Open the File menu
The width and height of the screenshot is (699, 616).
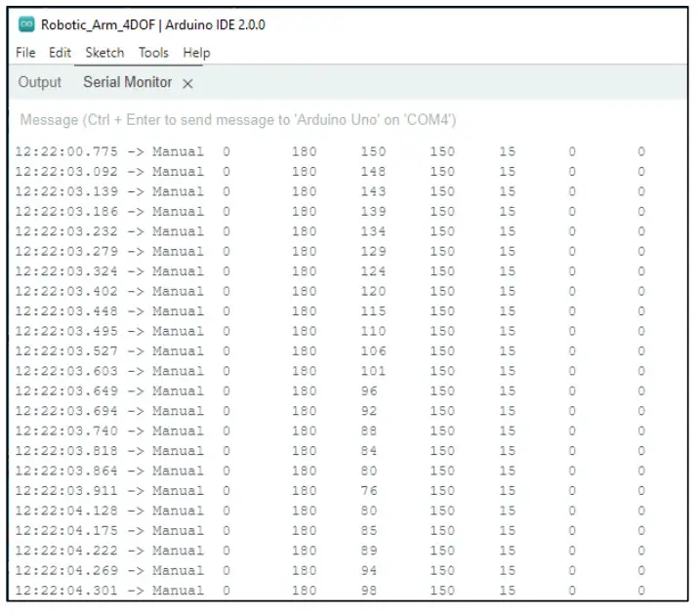pos(26,53)
